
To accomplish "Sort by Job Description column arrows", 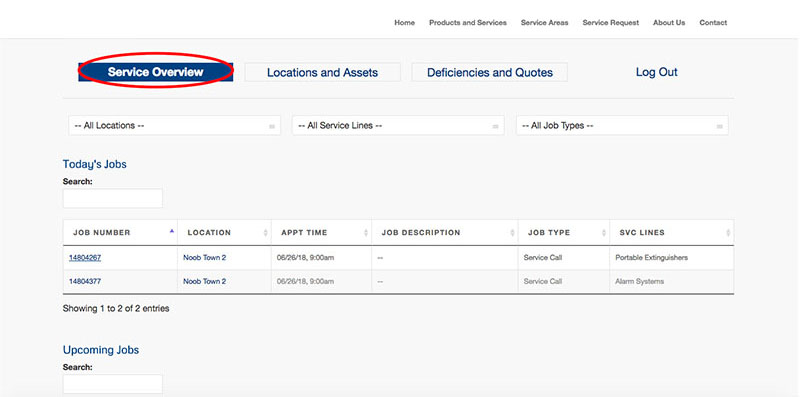I will (x=512, y=233).
